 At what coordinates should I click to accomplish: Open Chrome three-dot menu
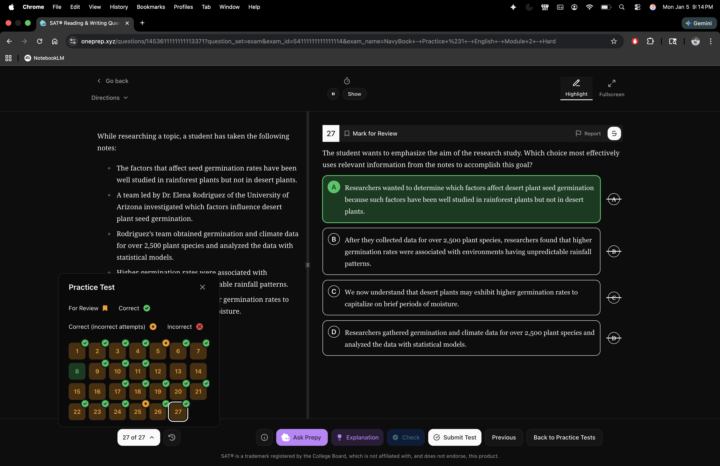711,41
